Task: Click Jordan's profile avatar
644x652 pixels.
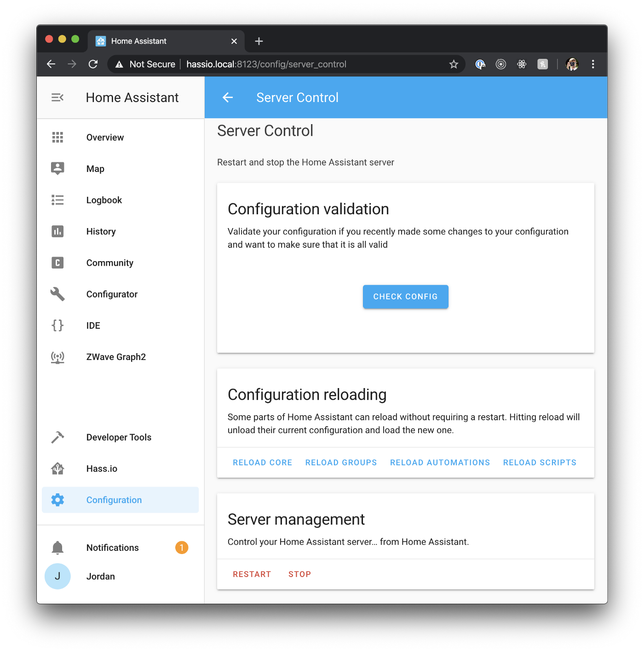Action: coord(57,576)
